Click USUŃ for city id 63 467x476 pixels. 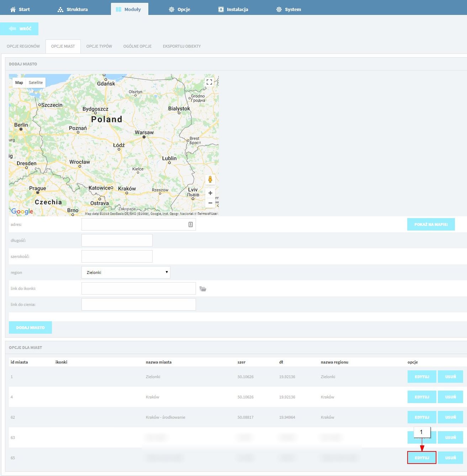pos(450,438)
